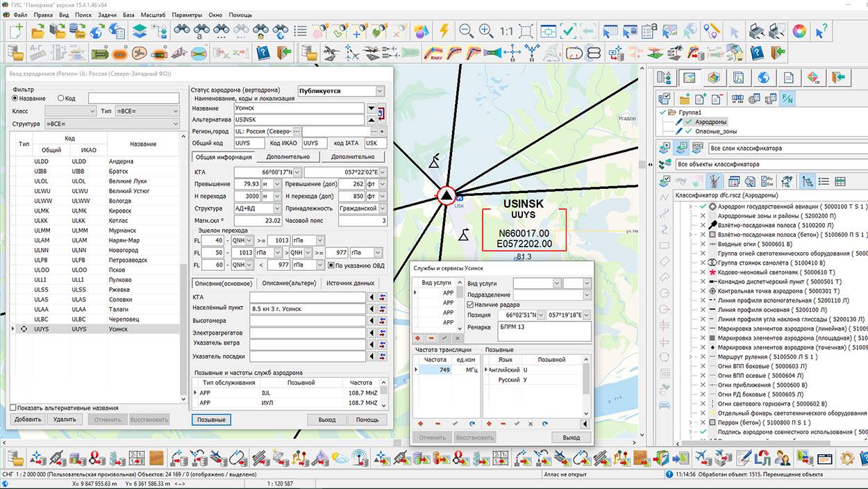Image resolution: width=868 pixels, height=489 pixels.
Task: Click the Добавить button
Action: tap(28, 419)
